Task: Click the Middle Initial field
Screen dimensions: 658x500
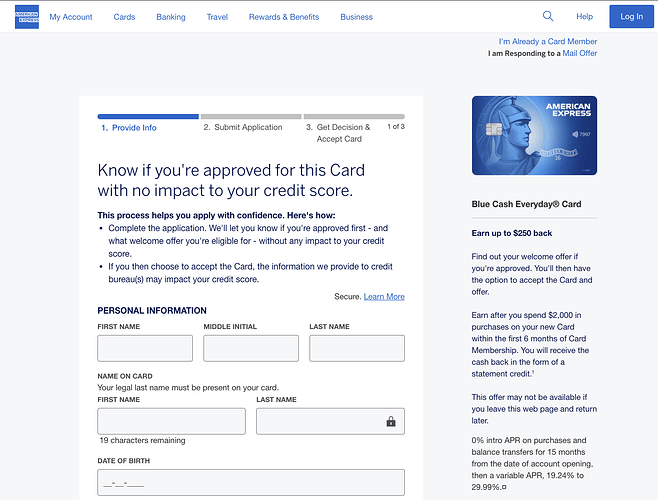Action: [x=251, y=348]
